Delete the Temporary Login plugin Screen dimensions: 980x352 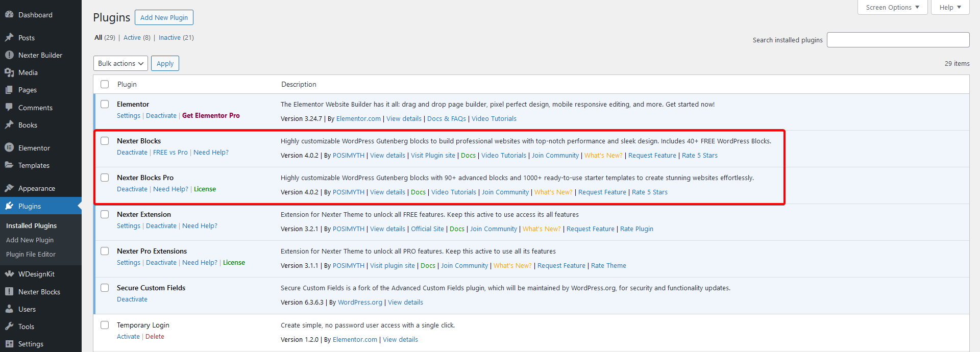155,337
